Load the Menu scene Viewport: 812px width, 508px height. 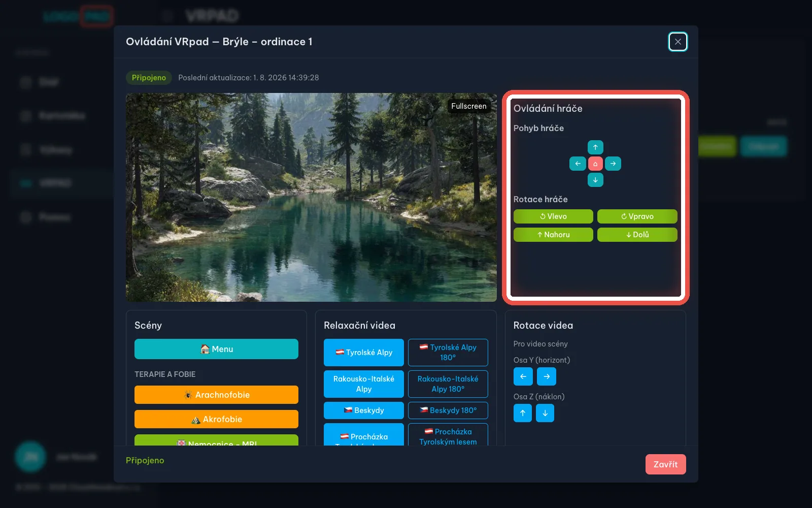coord(216,349)
